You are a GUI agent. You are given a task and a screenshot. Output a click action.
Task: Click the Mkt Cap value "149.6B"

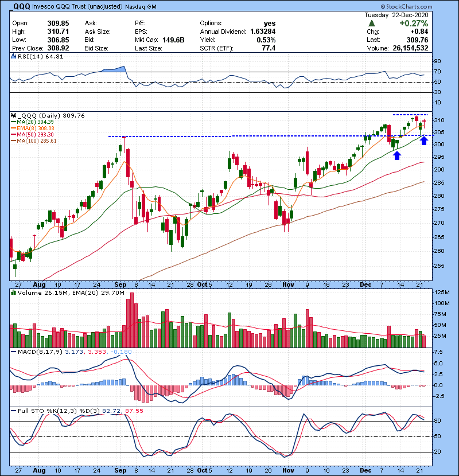tap(173, 40)
